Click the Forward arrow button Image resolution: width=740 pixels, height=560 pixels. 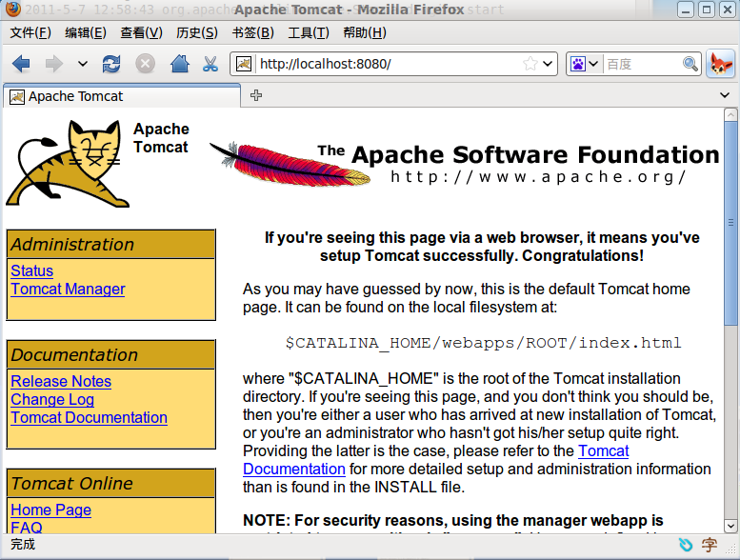point(53,64)
